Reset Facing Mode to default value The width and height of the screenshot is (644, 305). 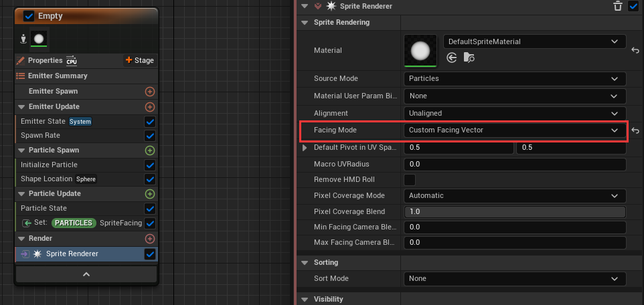click(635, 130)
